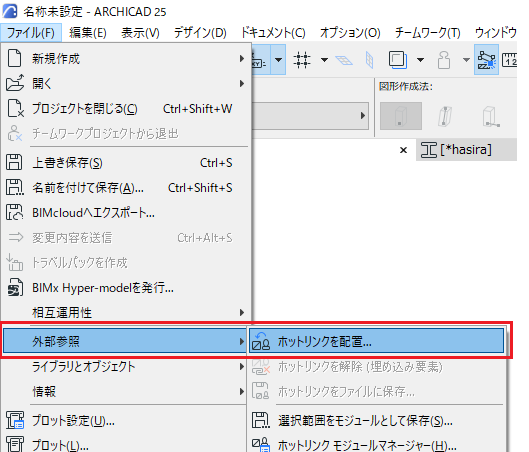Viewport: 529px width, 452px height.
Task: Open the ファイル(F) menu
Action: 31,33
